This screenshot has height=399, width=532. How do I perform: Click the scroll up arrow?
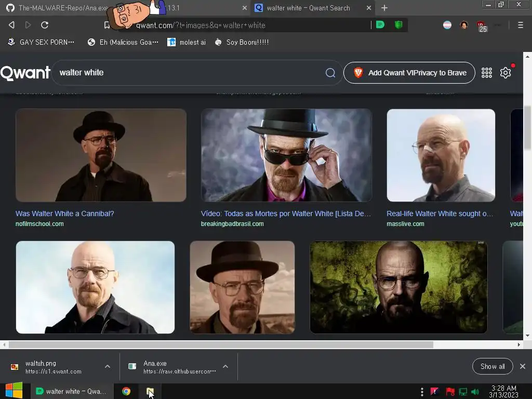click(527, 56)
